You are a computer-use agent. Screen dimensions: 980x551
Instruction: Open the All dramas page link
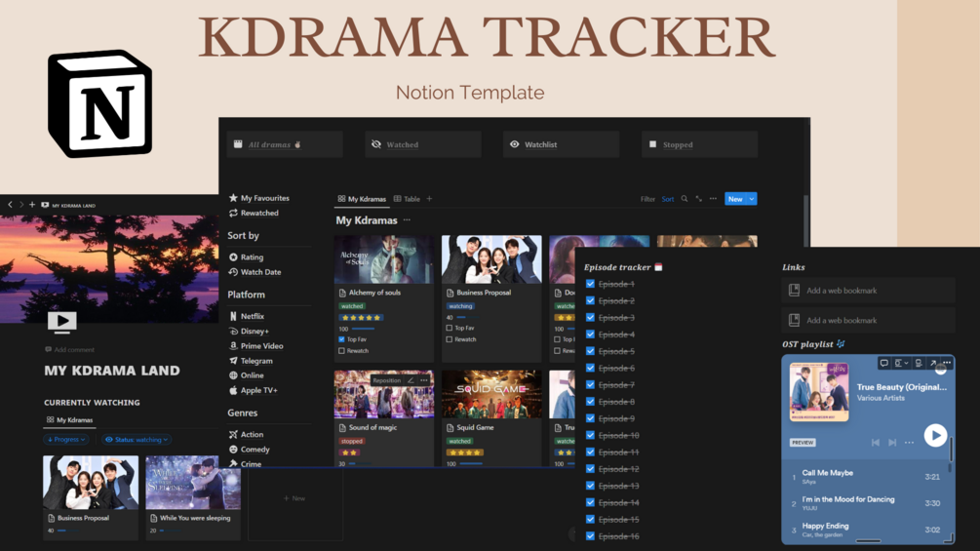pyautogui.click(x=285, y=144)
